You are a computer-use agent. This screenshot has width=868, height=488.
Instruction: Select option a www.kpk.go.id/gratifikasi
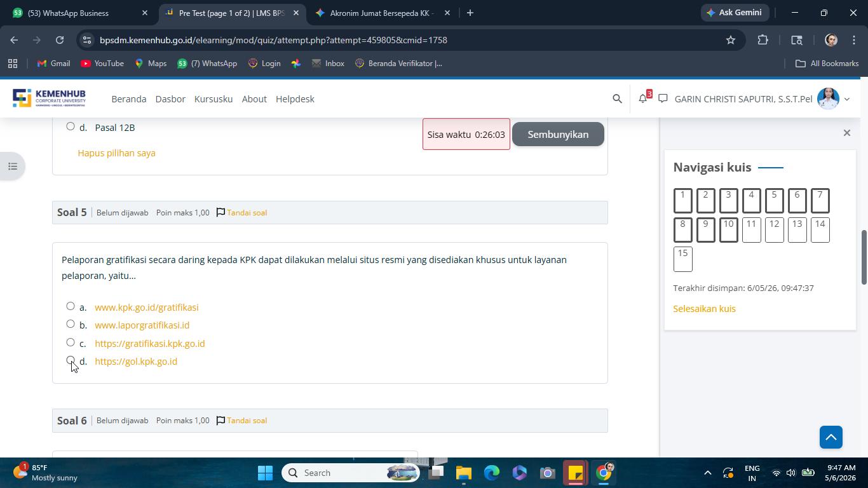point(71,306)
